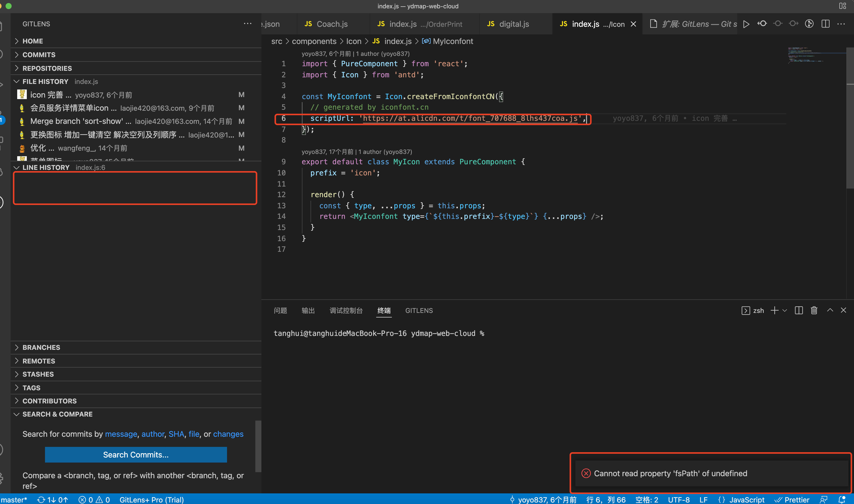Open the terminal profile dropdown next to plus

pyautogui.click(x=785, y=310)
